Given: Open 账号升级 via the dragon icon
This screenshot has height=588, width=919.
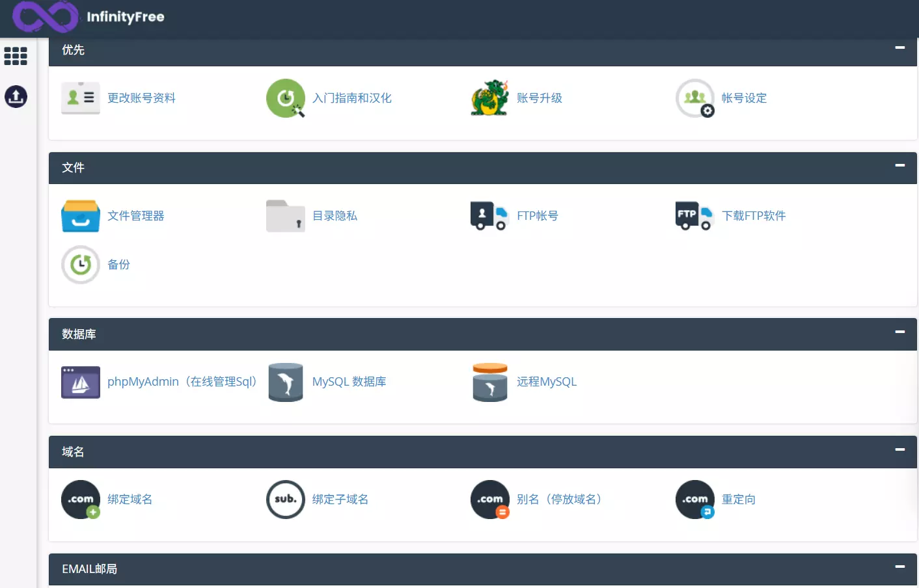Looking at the screenshot, I should (x=489, y=98).
